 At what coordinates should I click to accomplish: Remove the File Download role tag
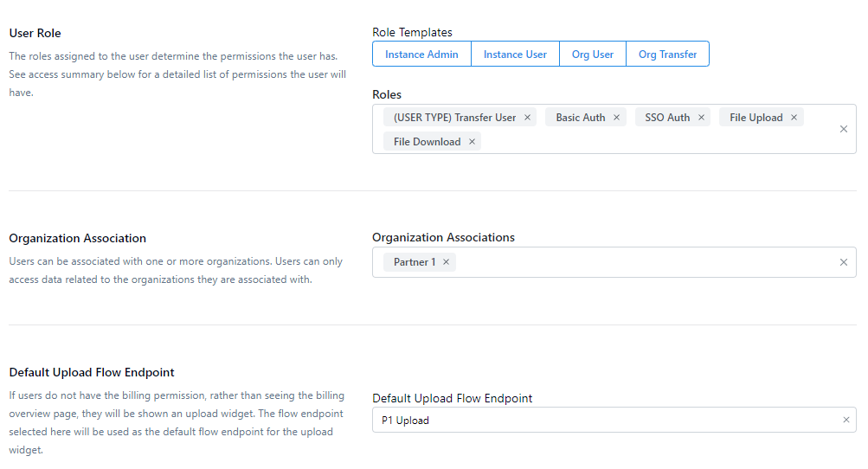472,142
